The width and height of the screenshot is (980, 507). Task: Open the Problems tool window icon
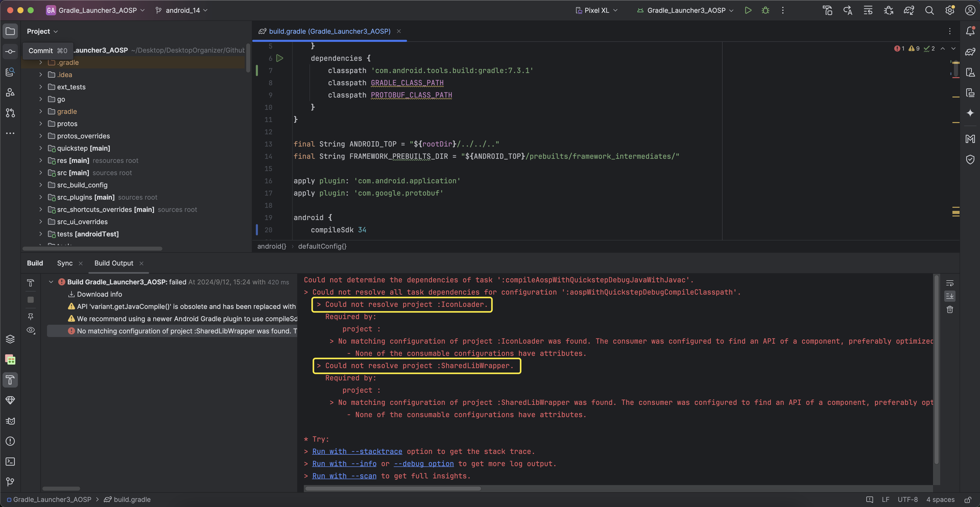[10, 441]
